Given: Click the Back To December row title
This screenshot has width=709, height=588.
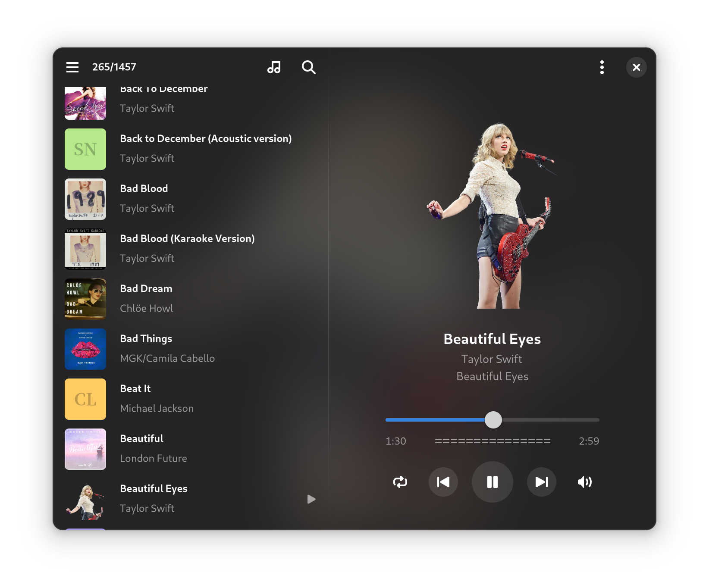Looking at the screenshot, I should pyautogui.click(x=164, y=90).
